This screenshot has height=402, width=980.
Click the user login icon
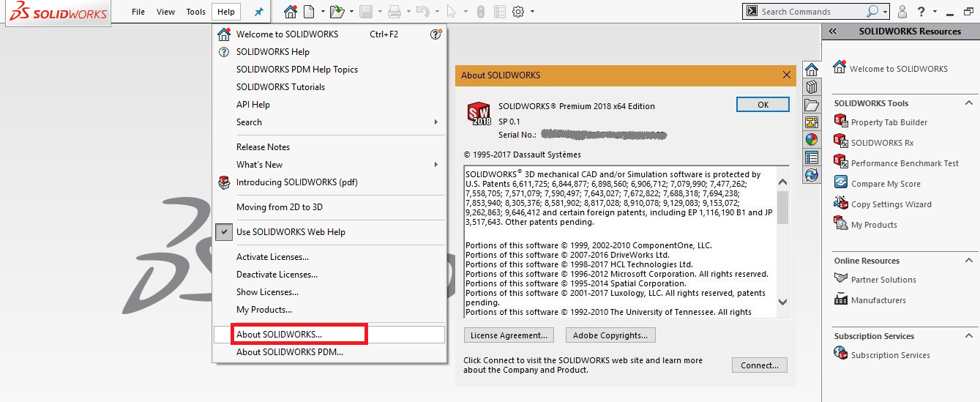(x=902, y=12)
